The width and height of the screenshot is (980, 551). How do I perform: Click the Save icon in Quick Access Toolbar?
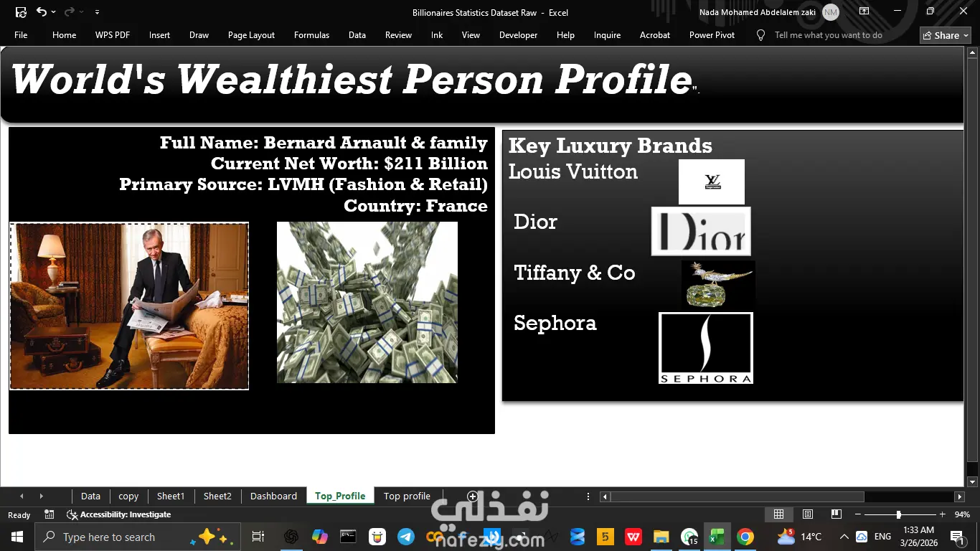click(x=21, y=12)
